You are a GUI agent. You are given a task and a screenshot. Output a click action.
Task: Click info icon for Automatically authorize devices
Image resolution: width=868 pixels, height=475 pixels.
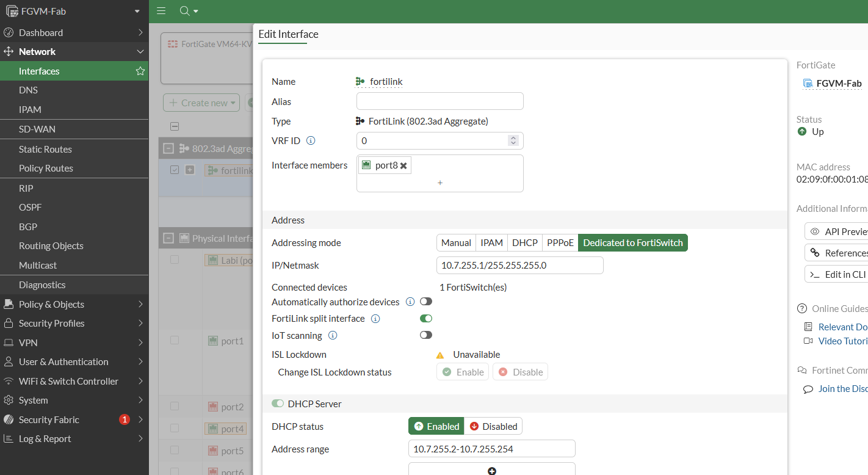point(410,302)
